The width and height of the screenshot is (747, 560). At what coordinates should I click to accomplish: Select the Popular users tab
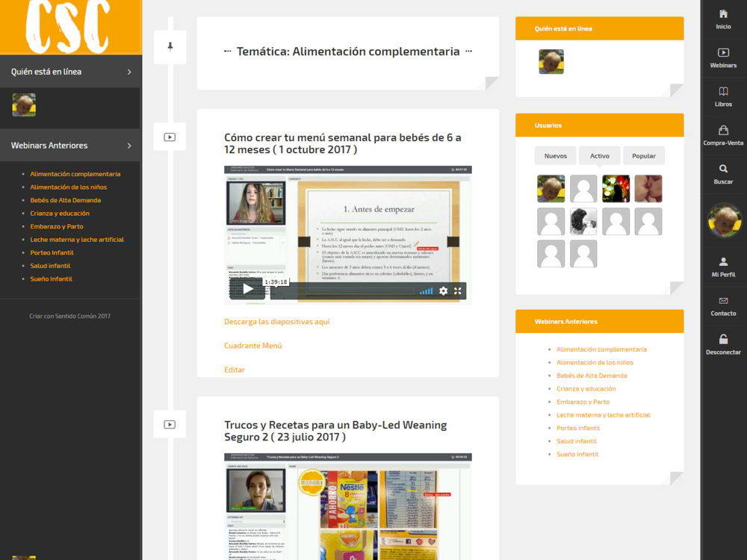point(644,156)
